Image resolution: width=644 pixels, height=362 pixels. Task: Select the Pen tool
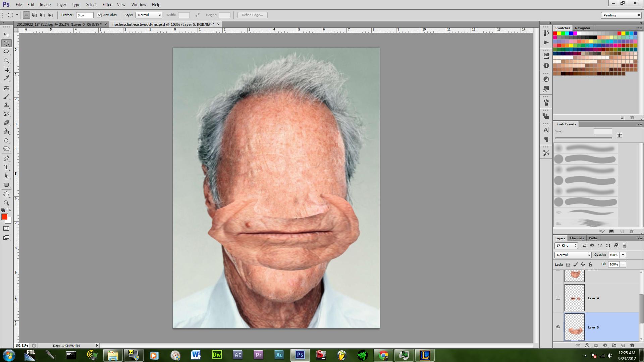point(6,159)
